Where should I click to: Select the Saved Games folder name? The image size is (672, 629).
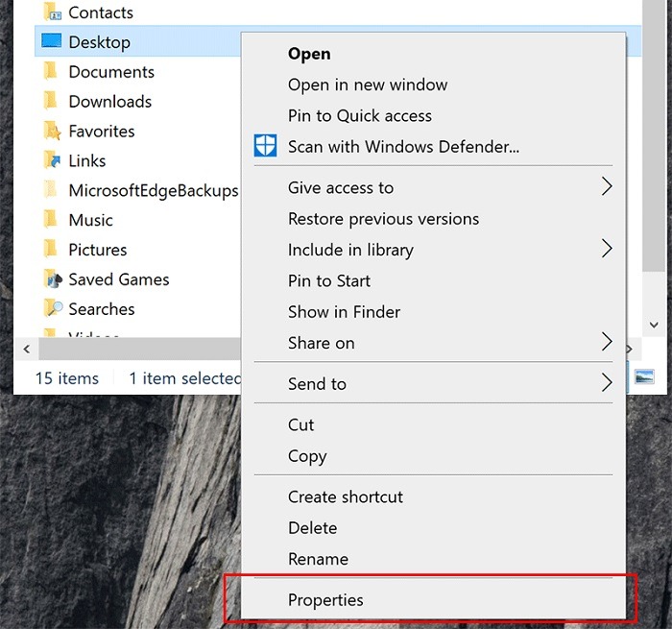[119, 279]
